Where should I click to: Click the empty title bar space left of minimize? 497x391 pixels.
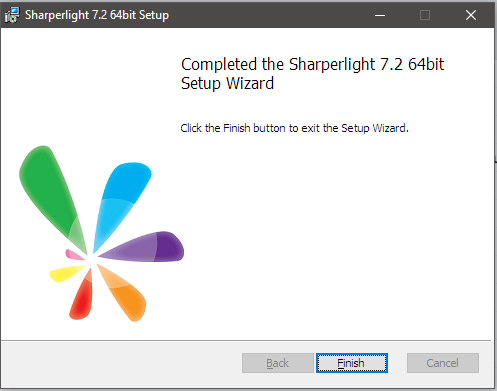(267, 15)
